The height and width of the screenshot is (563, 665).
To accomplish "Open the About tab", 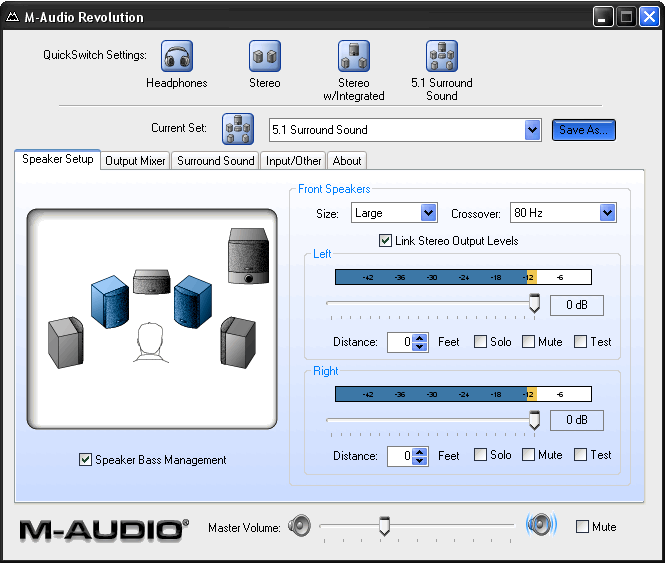I will click(x=347, y=161).
